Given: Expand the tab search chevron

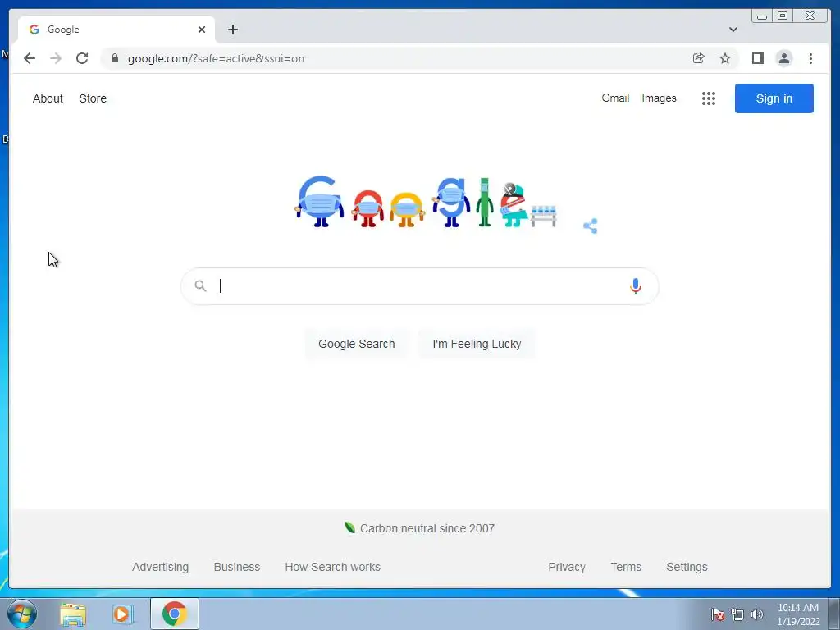Looking at the screenshot, I should 733,30.
